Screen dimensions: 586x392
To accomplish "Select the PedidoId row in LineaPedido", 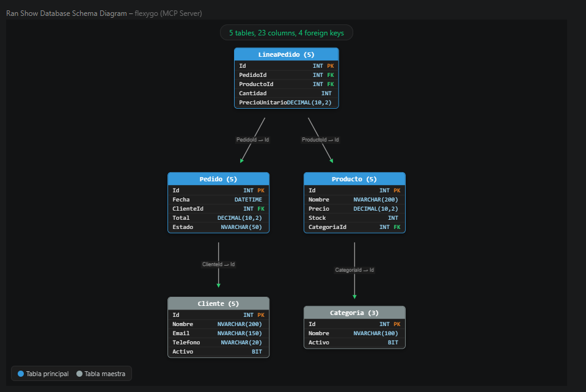I will click(x=286, y=75).
